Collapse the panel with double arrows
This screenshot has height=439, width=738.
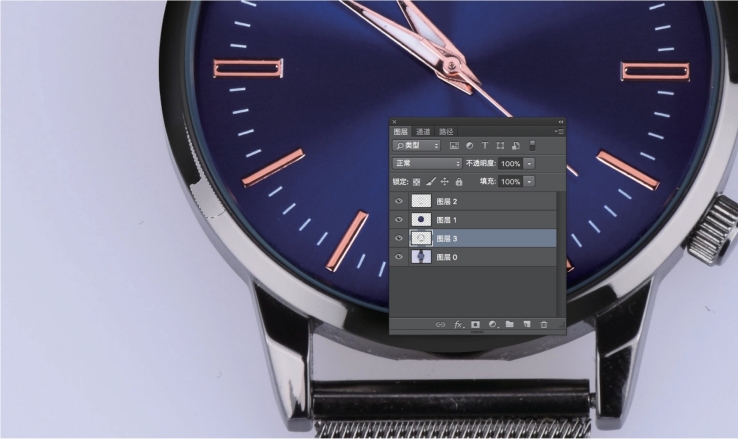point(561,122)
